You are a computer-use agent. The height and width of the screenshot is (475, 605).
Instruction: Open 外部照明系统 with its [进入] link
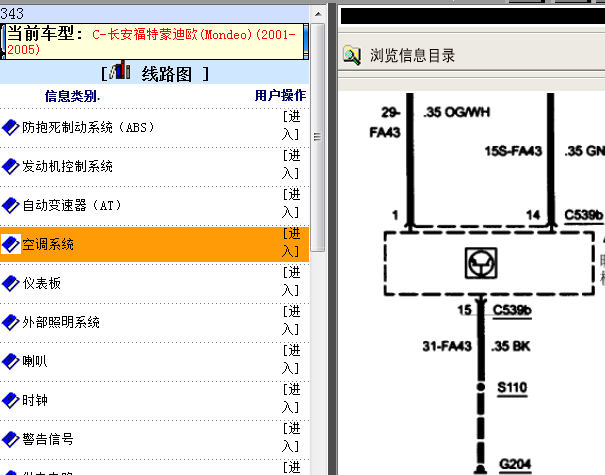coord(291,320)
